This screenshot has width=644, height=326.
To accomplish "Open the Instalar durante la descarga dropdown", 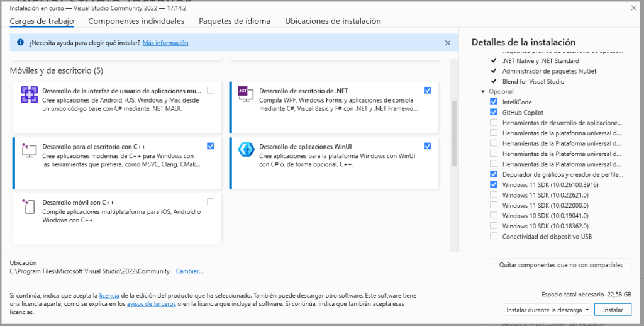I will click(x=548, y=310).
